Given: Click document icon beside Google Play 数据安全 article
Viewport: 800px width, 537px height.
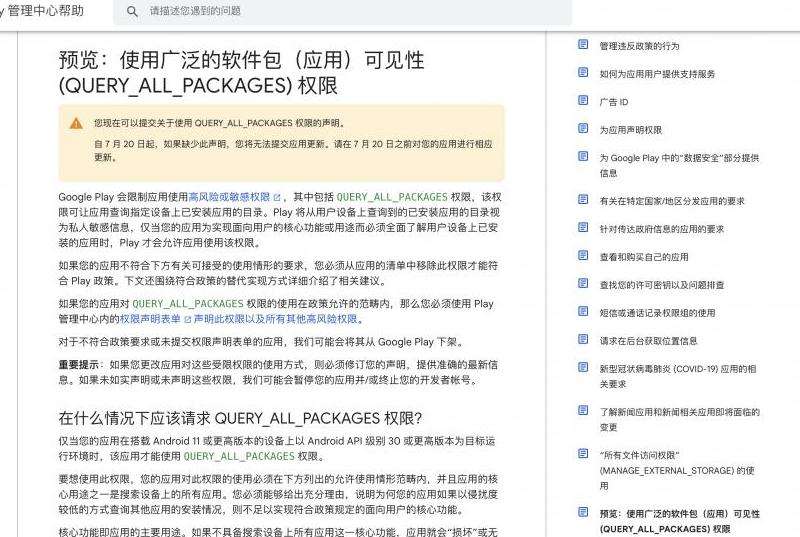Looking at the screenshot, I should point(583,157).
